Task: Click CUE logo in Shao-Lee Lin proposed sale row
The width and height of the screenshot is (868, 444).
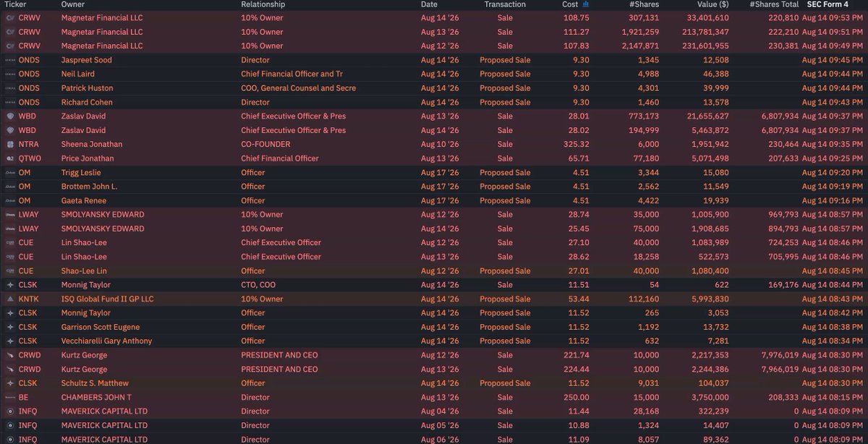Action: pos(10,270)
